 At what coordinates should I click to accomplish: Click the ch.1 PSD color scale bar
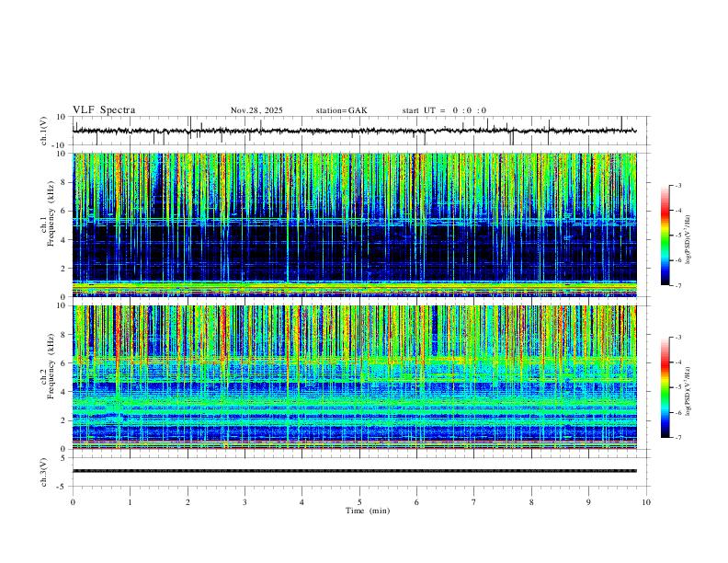coord(665,236)
